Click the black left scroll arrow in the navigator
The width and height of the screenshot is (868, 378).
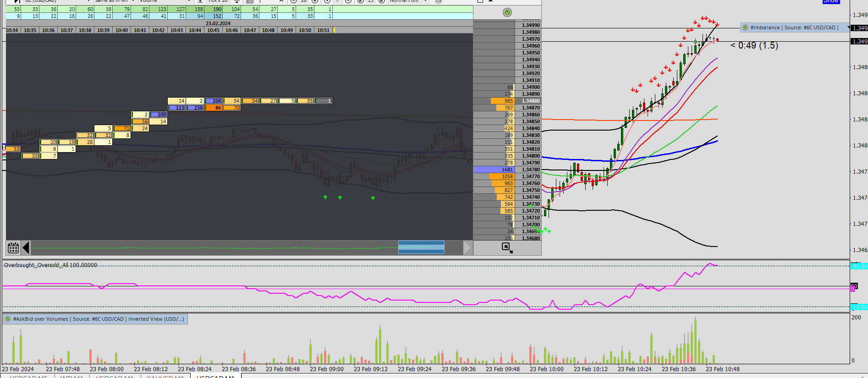pos(26,248)
